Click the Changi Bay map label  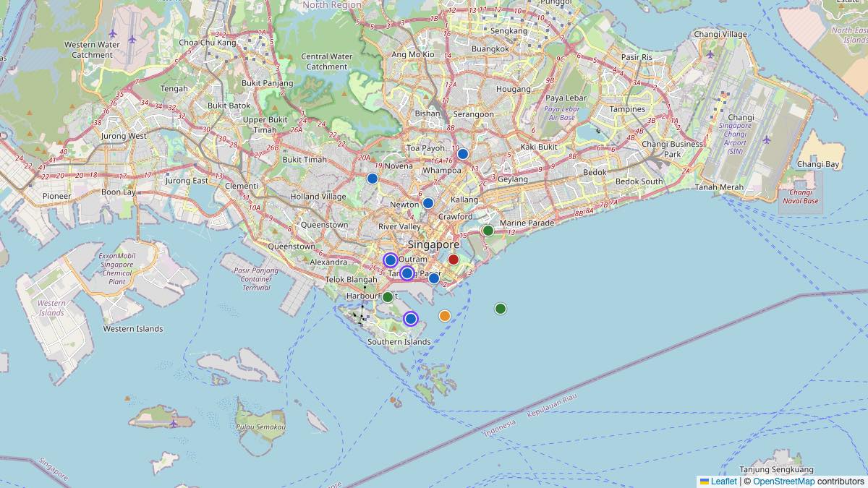click(818, 165)
